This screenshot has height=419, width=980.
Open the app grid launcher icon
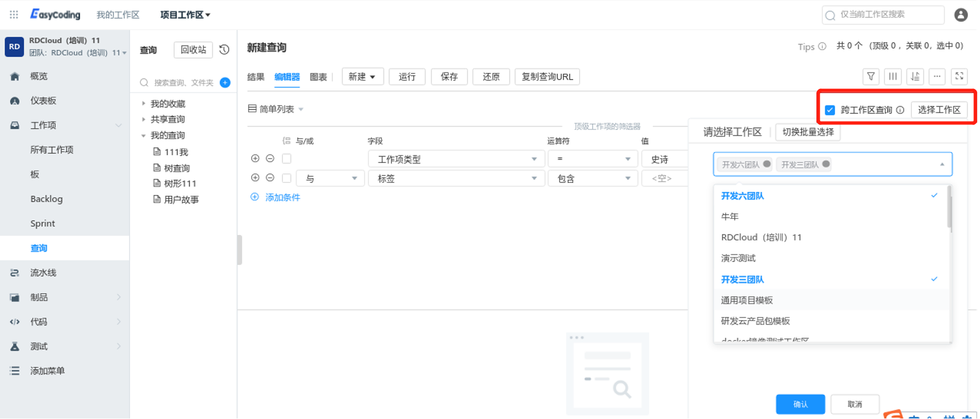pos(14,15)
